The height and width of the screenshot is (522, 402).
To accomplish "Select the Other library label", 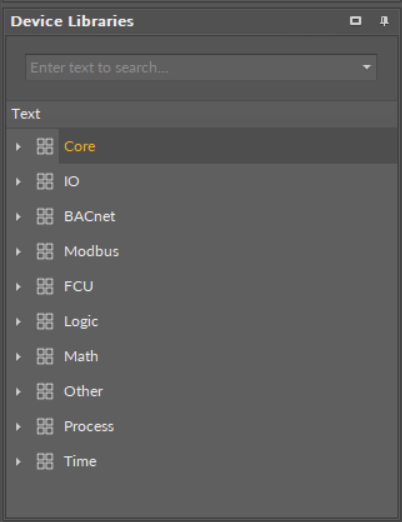I will click(83, 392).
